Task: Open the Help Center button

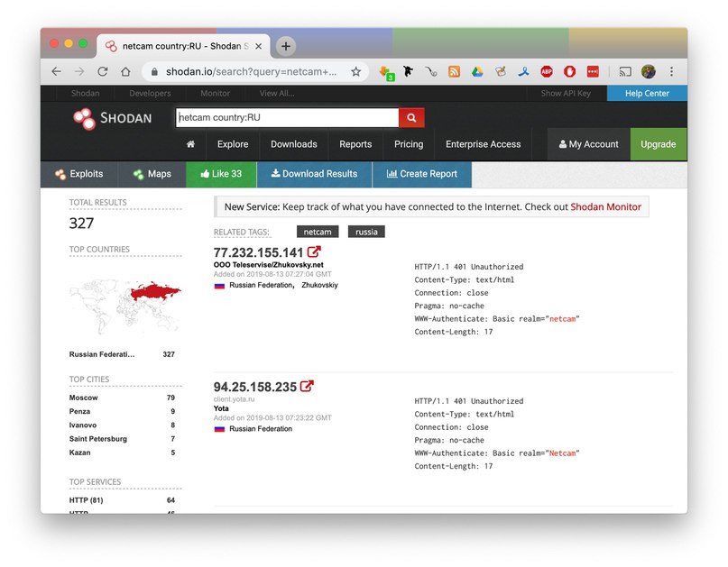Action: click(647, 93)
